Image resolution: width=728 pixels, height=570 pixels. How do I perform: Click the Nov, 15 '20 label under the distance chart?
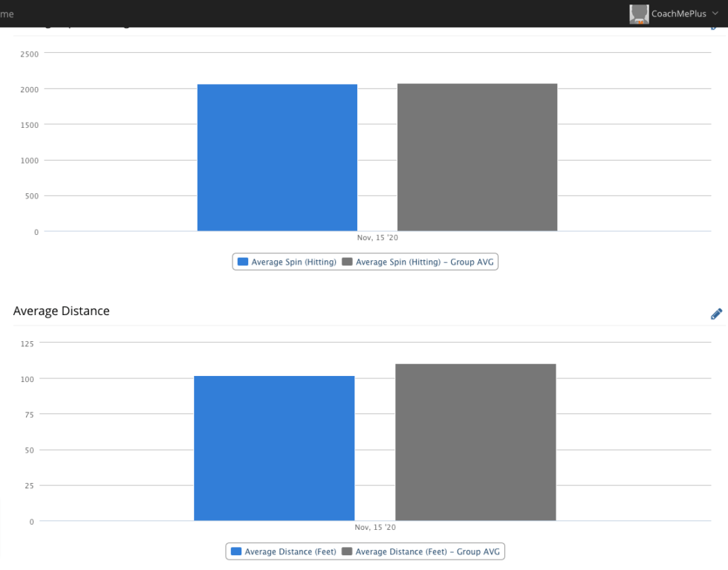pos(375,527)
